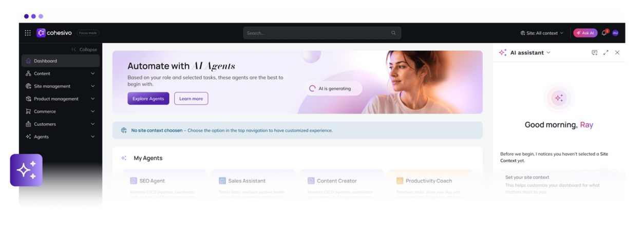Click the Productivity Coach card icon
Screen dimensions: 644x231
[x=400, y=181]
